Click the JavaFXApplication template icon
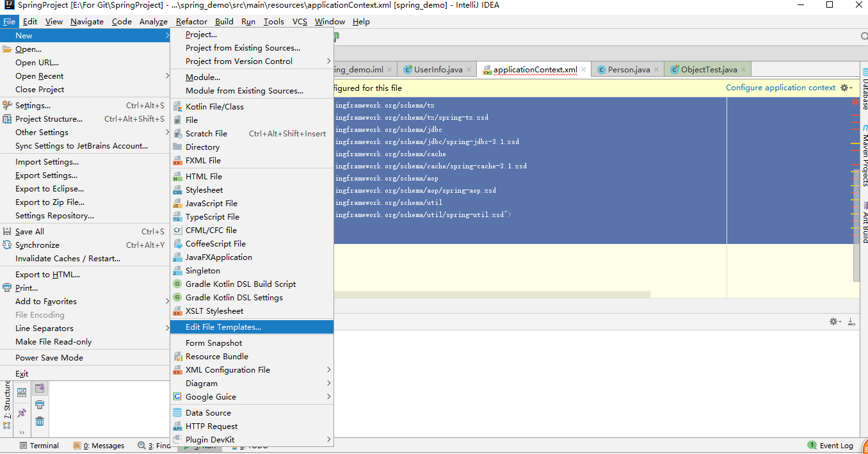868x454 pixels. 177,257
